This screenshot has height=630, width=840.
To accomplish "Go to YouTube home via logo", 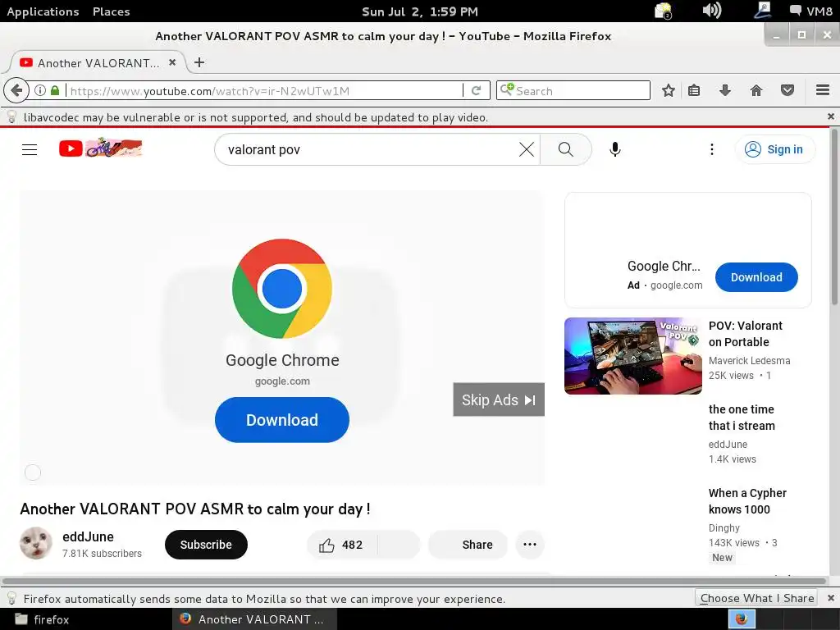I will 101,148.
